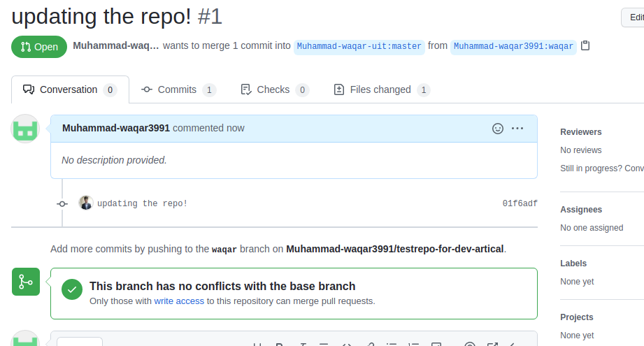The width and height of the screenshot is (644, 346).
Task: Click the green merge branch icon
Action: 26,282
